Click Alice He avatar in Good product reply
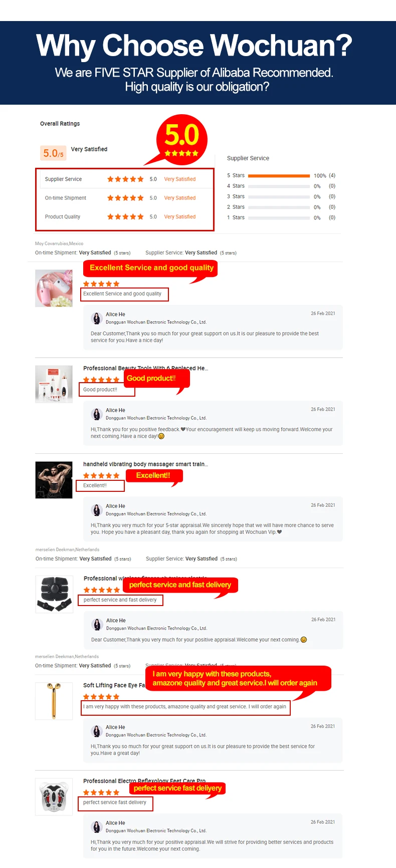Screen dimensions: 396x868 (x=97, y=414)
